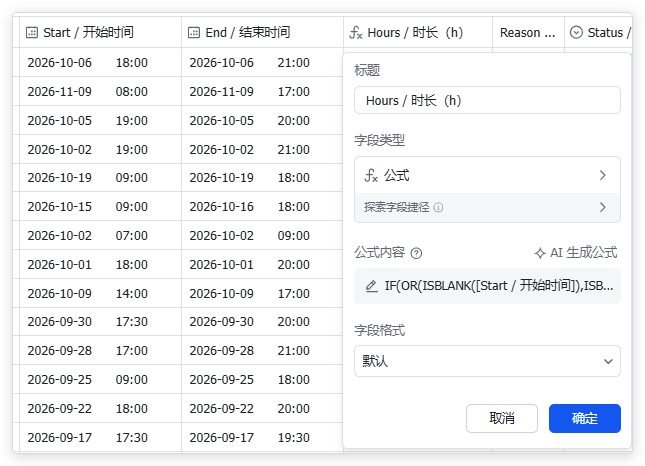Click start cell 2026-10-09 14:00
The image size is (645, 466).
pos(100,293)
